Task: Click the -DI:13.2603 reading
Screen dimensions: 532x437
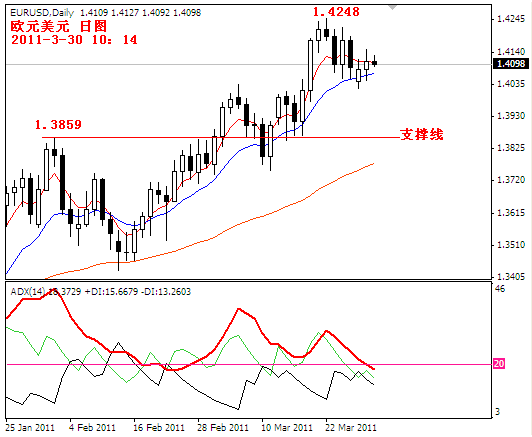Action: pos(166,291)
